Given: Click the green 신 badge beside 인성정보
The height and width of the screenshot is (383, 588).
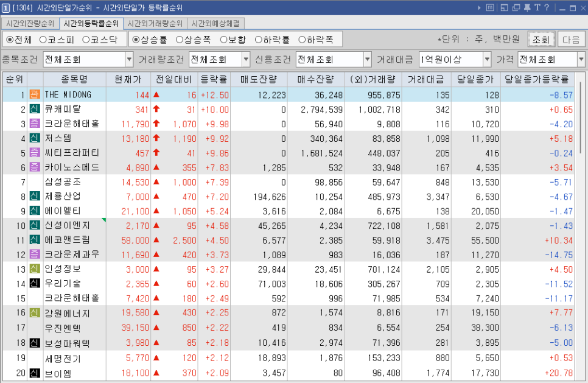Looking at the screenshot, I should 35,269.
